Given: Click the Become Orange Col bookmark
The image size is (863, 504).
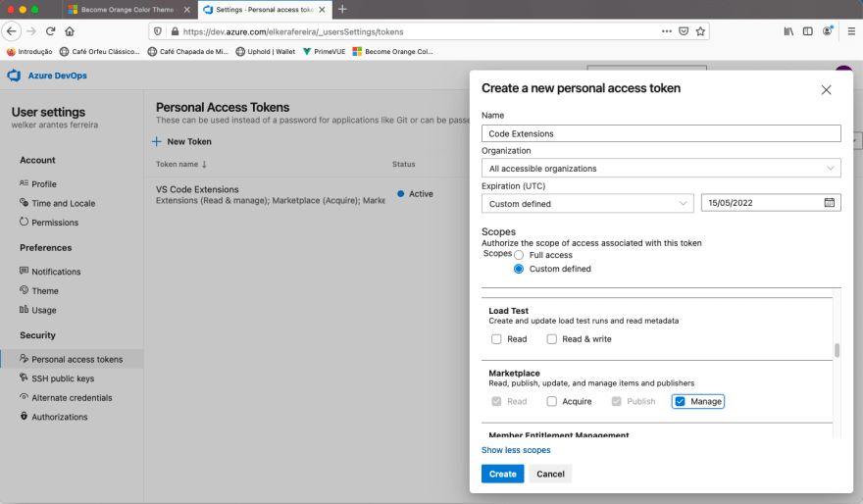Looking at the screenshot, I should pyautogui.click(x=393, y=52).
